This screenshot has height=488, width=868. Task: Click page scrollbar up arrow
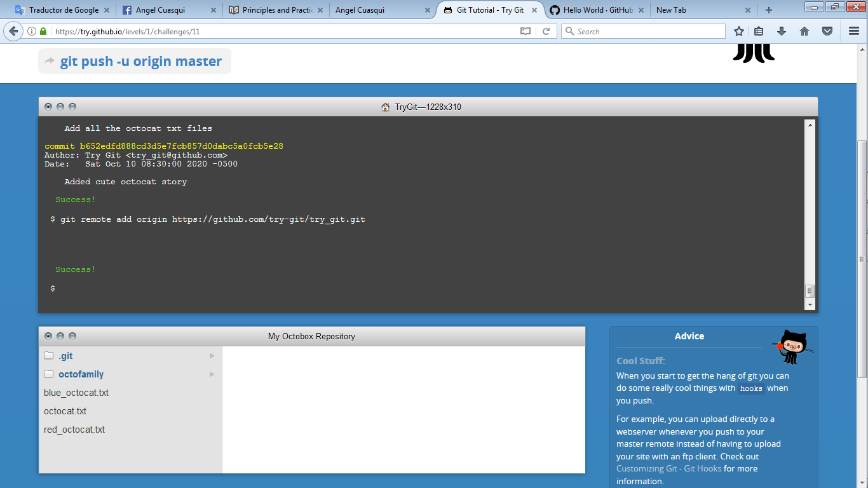click(862, 48)
